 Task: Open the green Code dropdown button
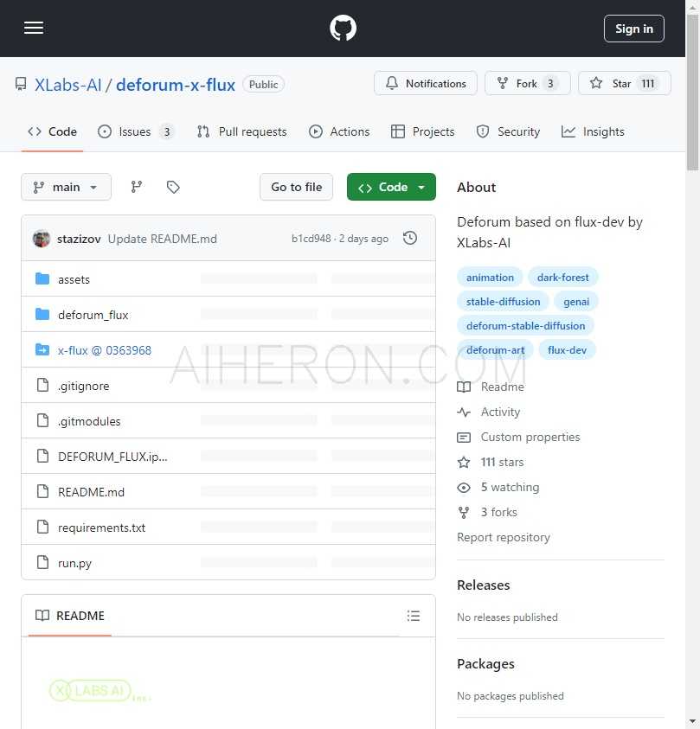391,187
